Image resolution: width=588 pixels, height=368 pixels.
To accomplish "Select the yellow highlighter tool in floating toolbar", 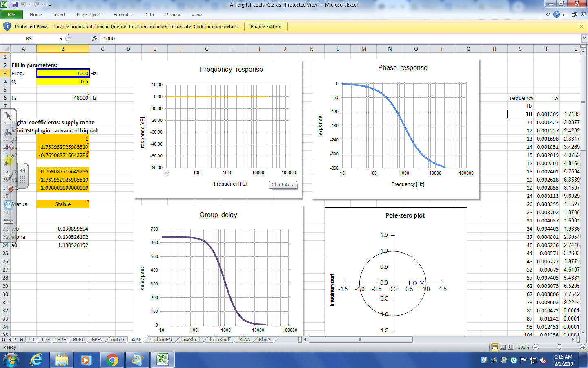I will point(8,162).
